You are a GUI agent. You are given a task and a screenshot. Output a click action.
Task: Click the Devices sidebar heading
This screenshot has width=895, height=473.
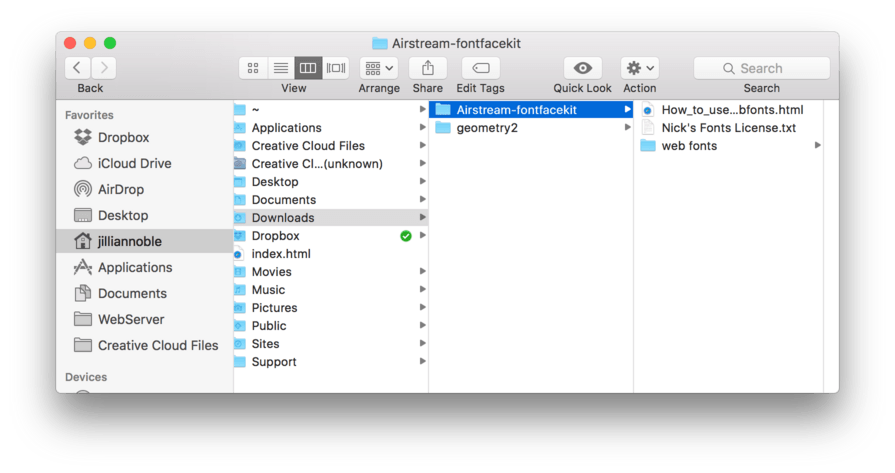tap(86, 377)
